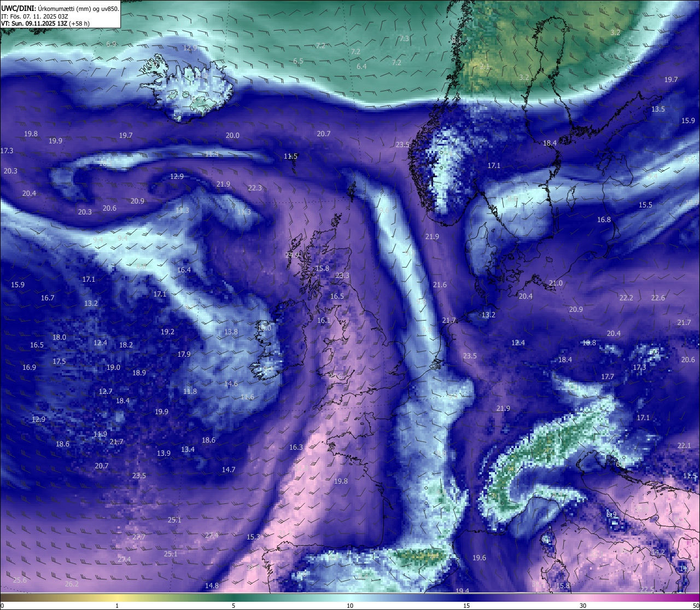Viewport: 700px width, 610px height.
Task: Click the map value '16.8'
Action: pyautogui.click(x=604, y=219)
